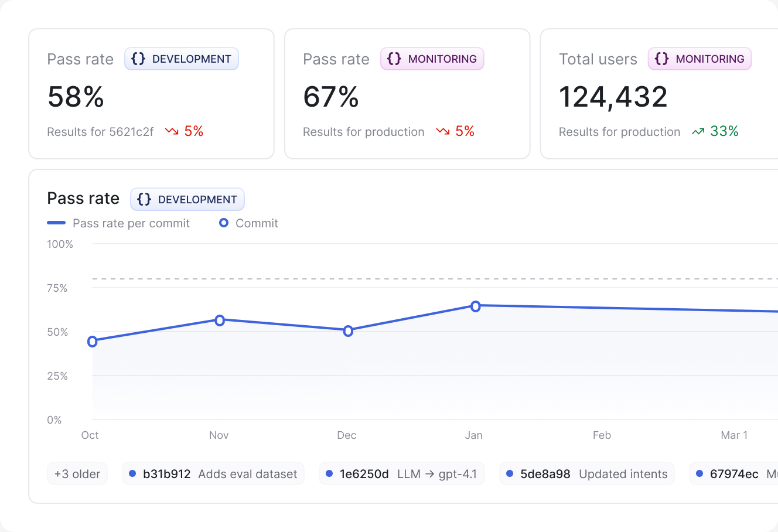Click the green 33% change value
Viewport: 778px width, 532px height.
724,131
